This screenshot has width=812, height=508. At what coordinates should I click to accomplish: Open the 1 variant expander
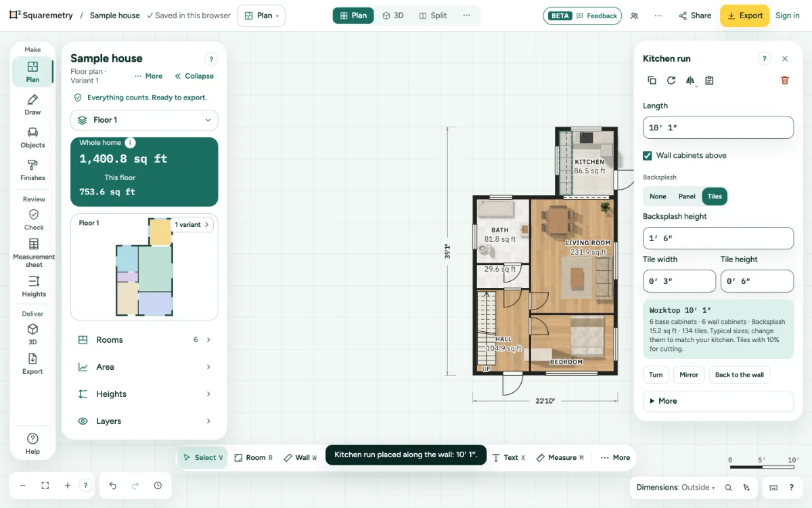pos(192,225)
